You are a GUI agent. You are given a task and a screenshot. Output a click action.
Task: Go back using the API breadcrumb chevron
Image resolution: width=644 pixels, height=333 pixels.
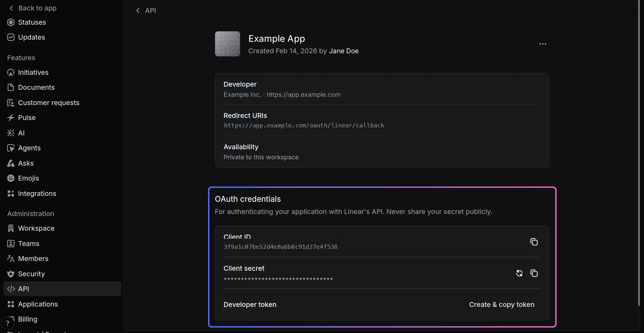(x=138, y=10)
